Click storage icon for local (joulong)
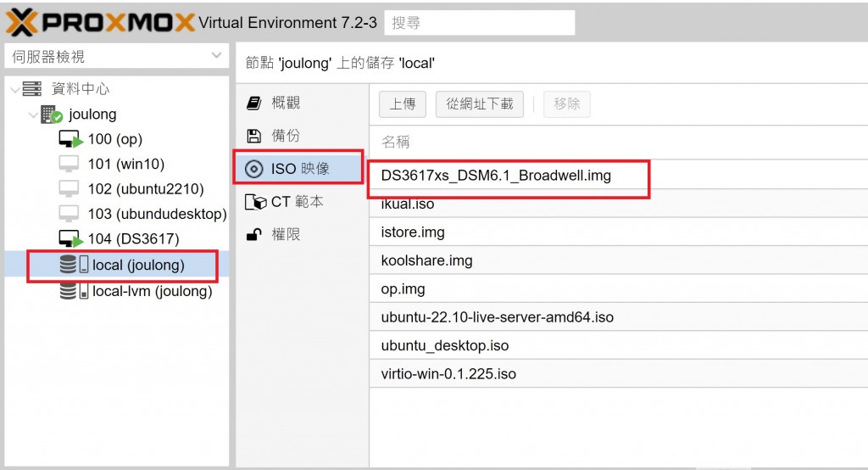Image resolution: width=868 pixels, height=470 pixels. point(74,265)
